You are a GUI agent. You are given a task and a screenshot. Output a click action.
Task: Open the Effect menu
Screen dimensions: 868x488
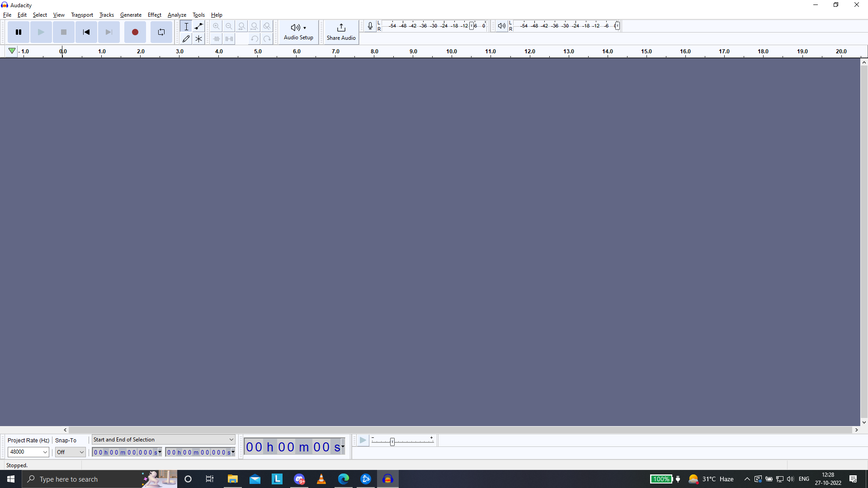coord(154,14)
